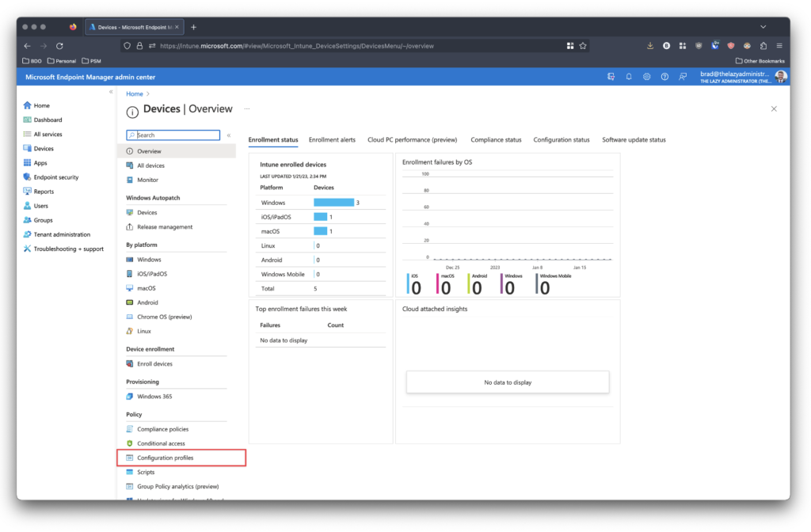Open the Cloud PC performance (preview) tab
811x532 pixels.
tap(412, 140)
